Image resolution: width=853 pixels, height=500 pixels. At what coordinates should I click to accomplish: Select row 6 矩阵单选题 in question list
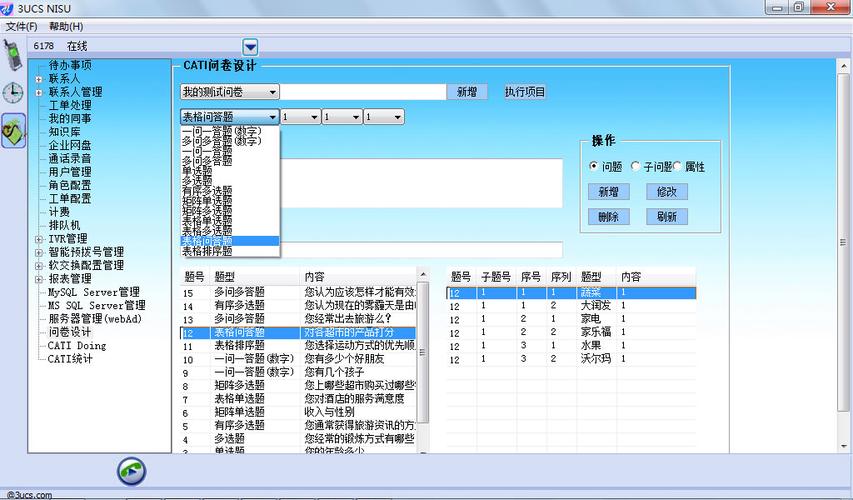click(298, 413)
